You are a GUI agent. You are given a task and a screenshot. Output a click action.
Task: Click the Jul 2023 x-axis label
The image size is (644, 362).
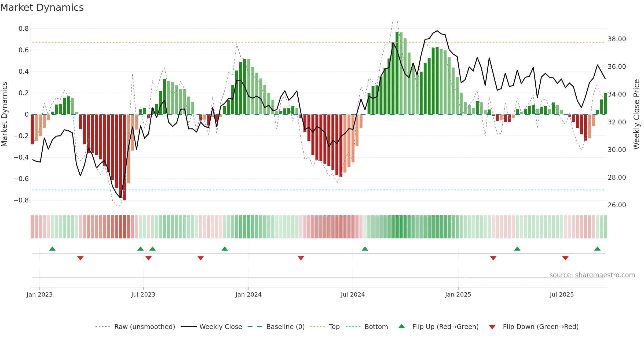[x=143, y=294]
